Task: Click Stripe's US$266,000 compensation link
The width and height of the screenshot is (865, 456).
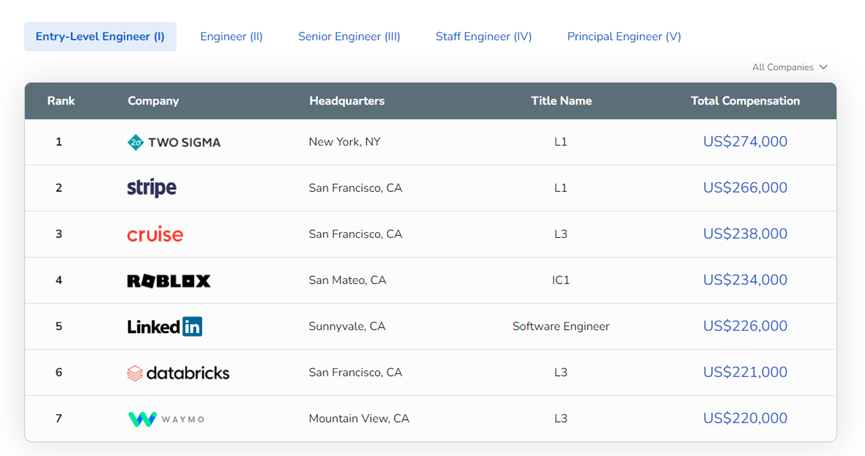Action: 745,188
